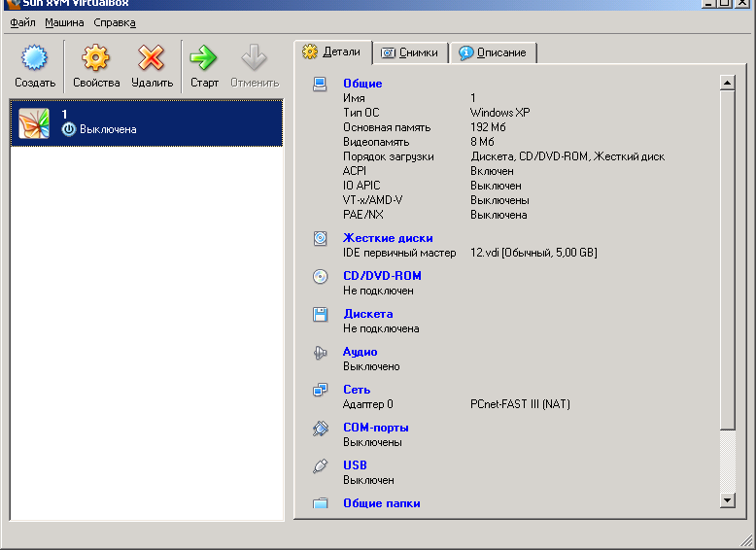Open the Файл menu

point(22,22)
